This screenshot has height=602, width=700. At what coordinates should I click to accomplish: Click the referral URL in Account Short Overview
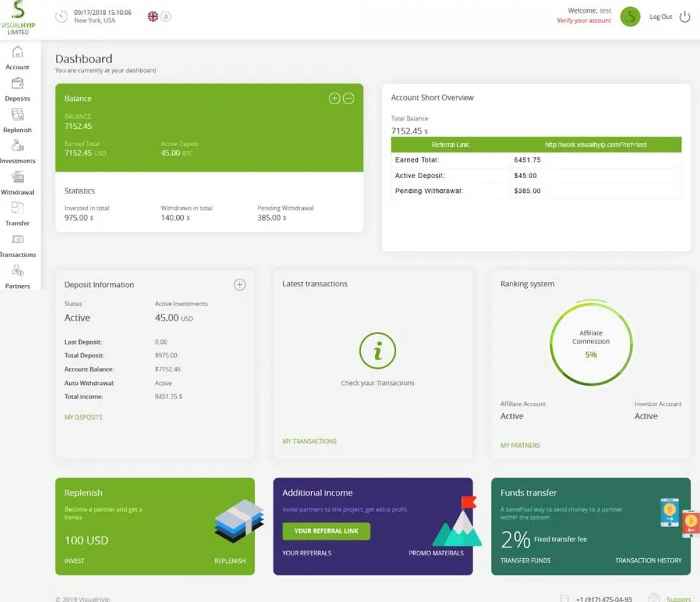tap(595, 145)
